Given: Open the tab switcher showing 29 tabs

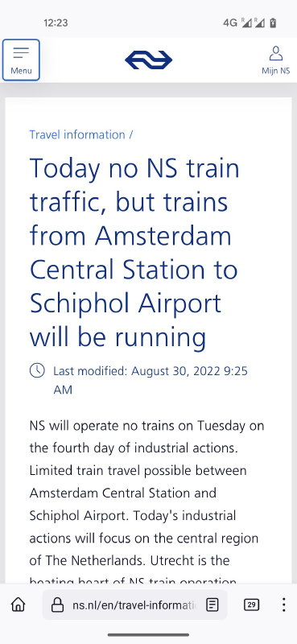Looking at the screenshot, I should coord(251,605).
